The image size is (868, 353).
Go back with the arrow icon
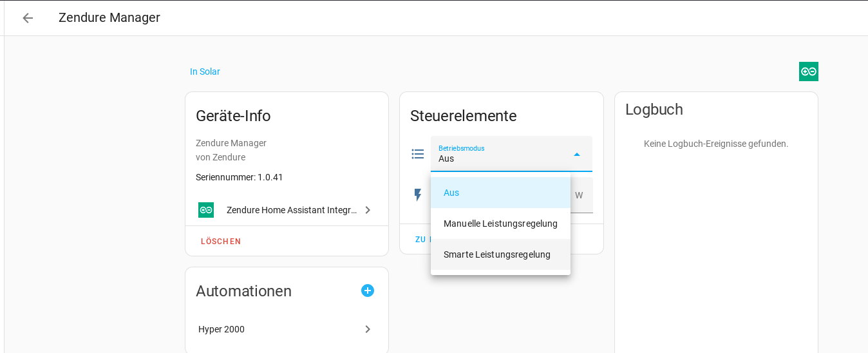28,18
